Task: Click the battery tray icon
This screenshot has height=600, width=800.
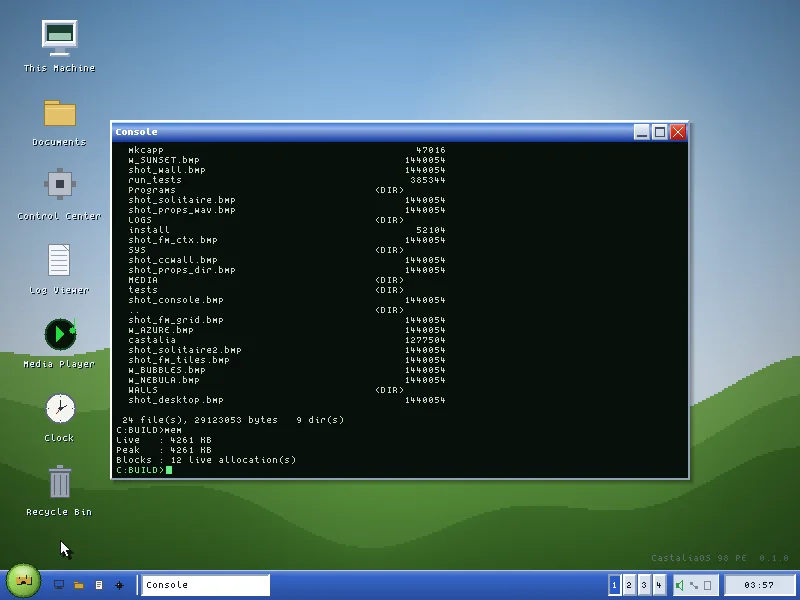Action: click(x=708, y=585)
